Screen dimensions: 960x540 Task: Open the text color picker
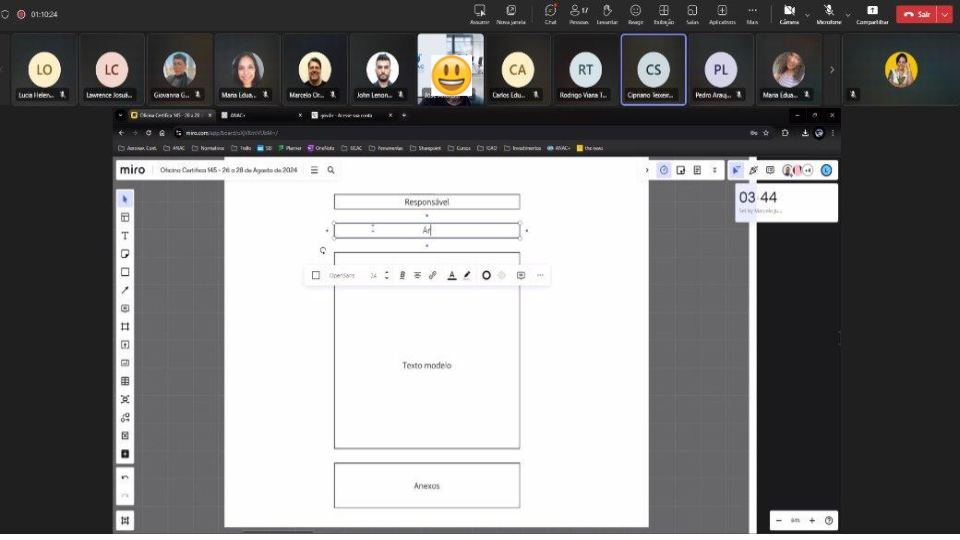click(451, 275)
